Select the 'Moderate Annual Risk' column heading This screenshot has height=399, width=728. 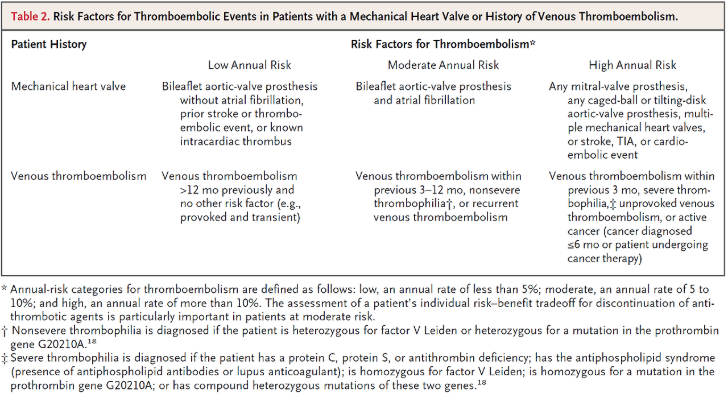point(443,65)
